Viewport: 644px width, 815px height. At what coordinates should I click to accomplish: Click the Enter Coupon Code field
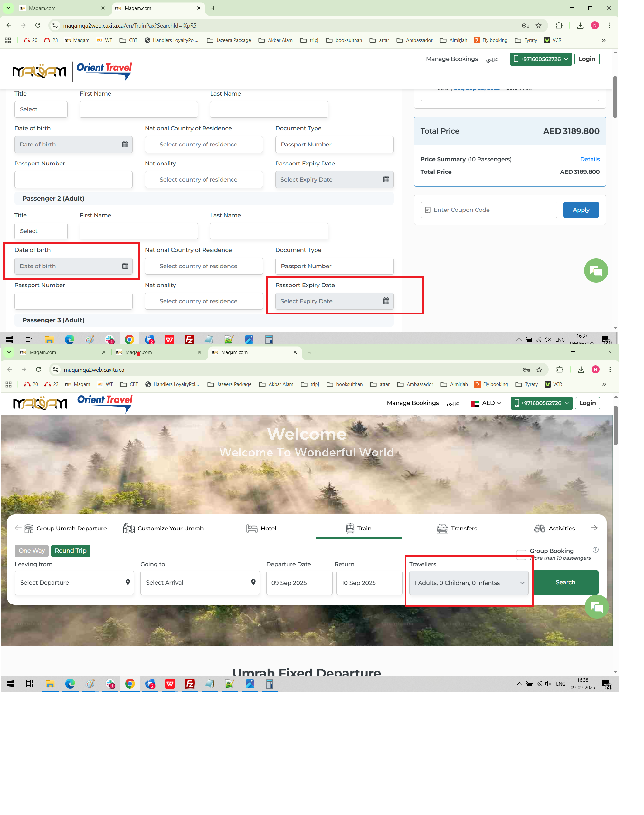point(489,210)
